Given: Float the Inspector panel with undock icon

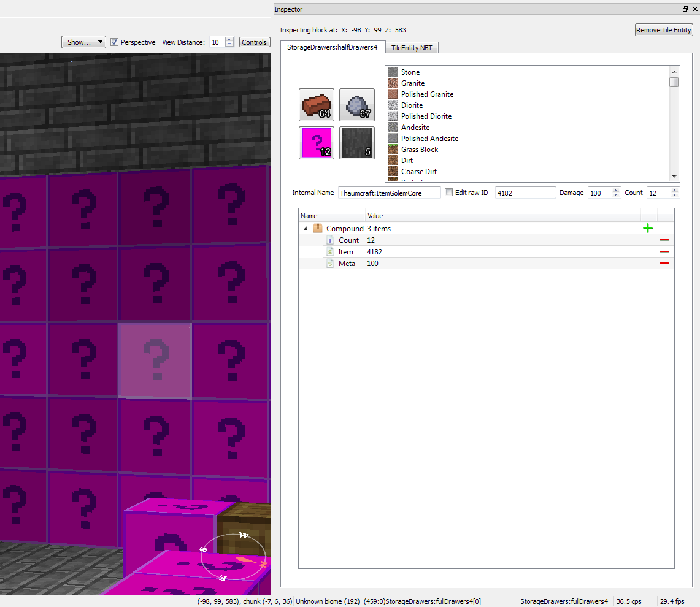Looking at the screenshot, I should 685,9.
